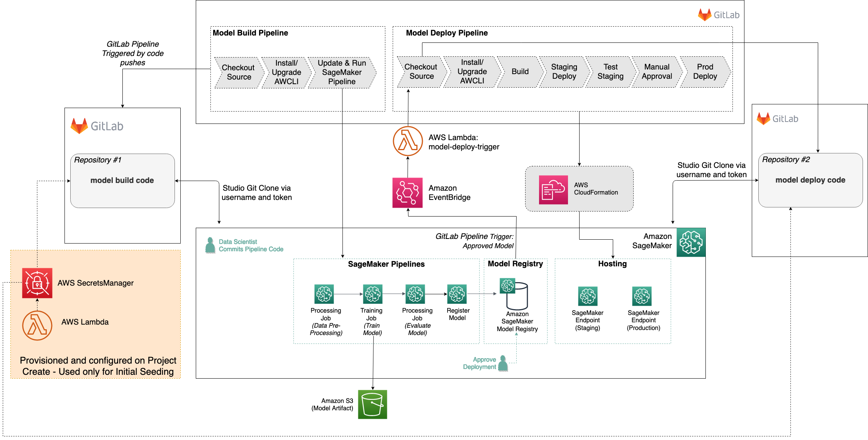This screenshot has width=868, height=440.
Task: Click Checkout Source step in Model Deploy Pipeline
Action: (x=422, y=71)
